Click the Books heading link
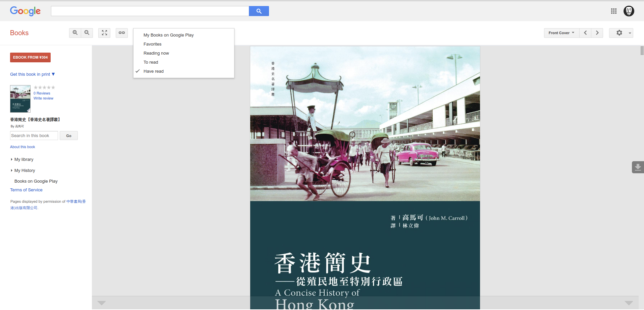Image resolution: width=644 pixels, height=310 pixels. (x=19, y=33)
